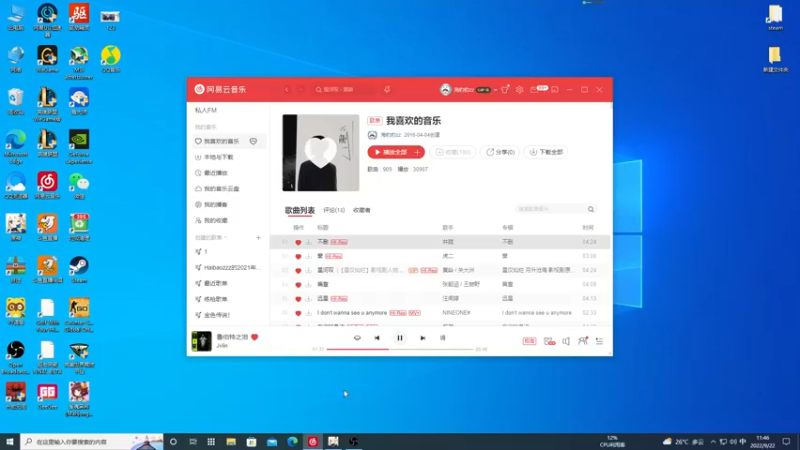Unlike the now-playing song's heart in player bar

(255, 337)
